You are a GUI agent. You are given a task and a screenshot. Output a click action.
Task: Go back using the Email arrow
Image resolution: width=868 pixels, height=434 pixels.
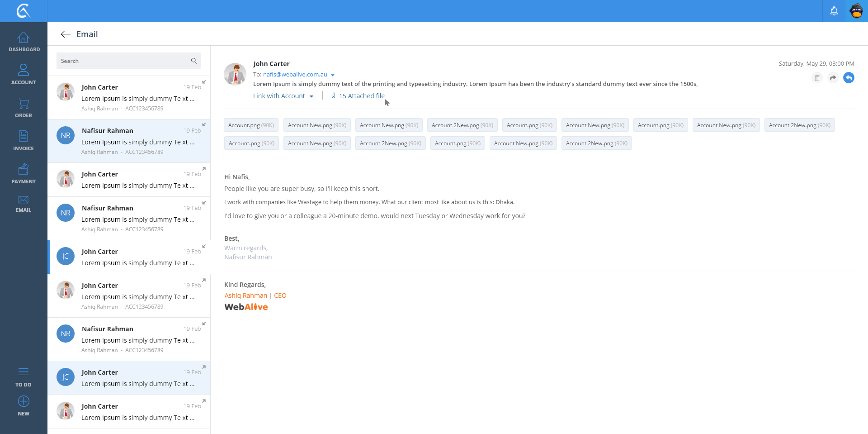[66, 34]
